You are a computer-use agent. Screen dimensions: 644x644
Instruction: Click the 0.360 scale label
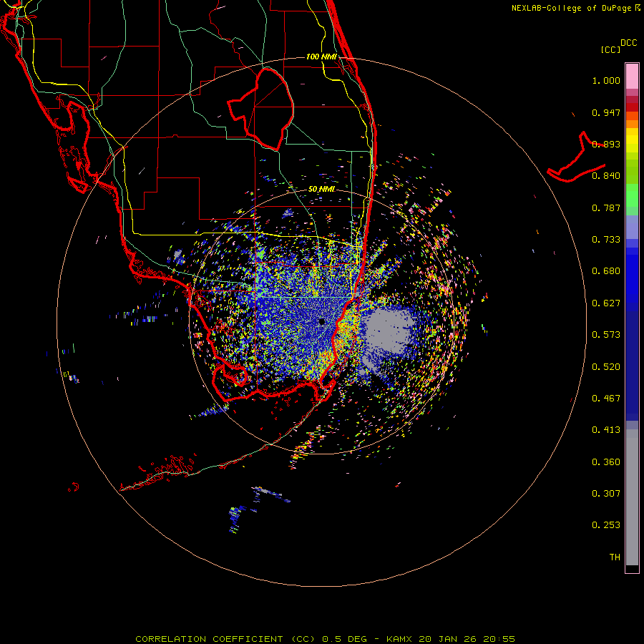tap(606, 462)
